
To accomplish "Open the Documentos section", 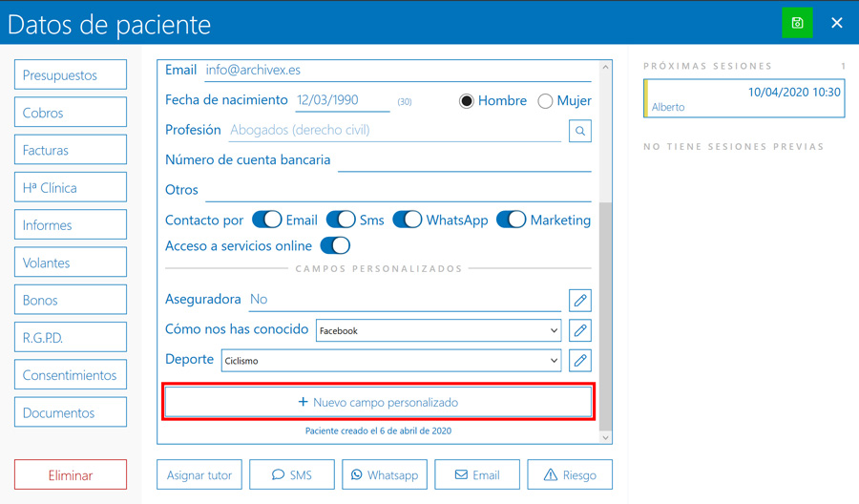I will pos(71,412).
